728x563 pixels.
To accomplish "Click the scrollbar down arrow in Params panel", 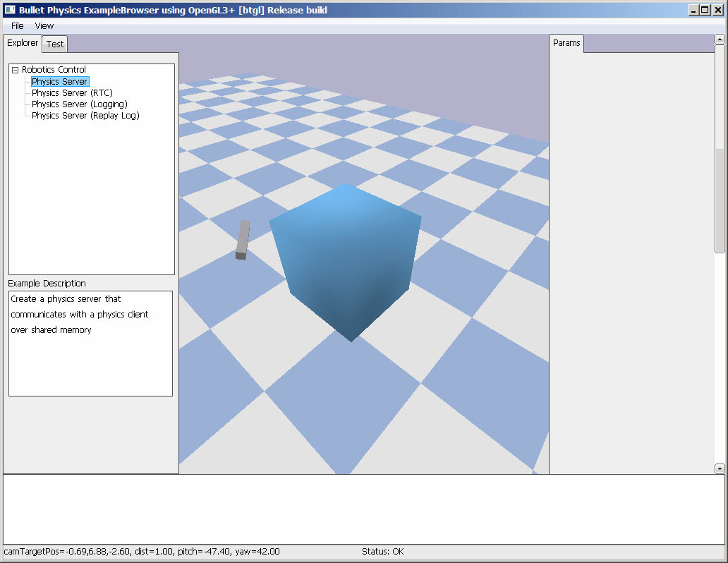I will [x=720, y=468].
